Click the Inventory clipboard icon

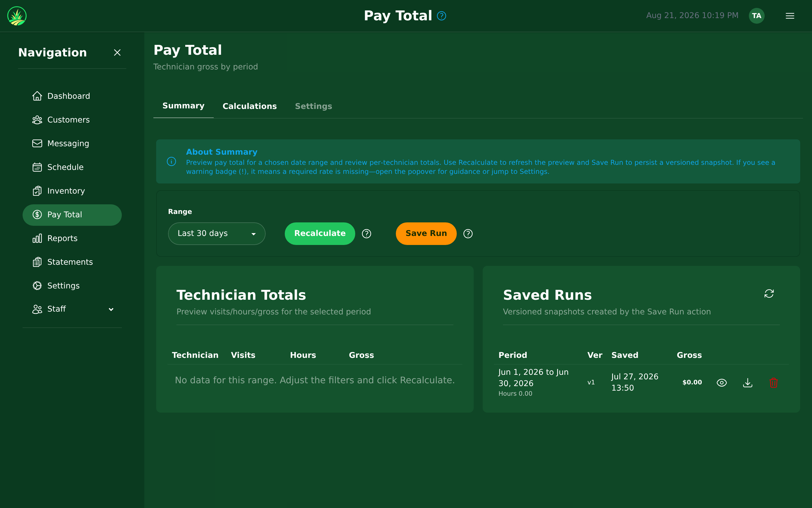click(37, 191)
